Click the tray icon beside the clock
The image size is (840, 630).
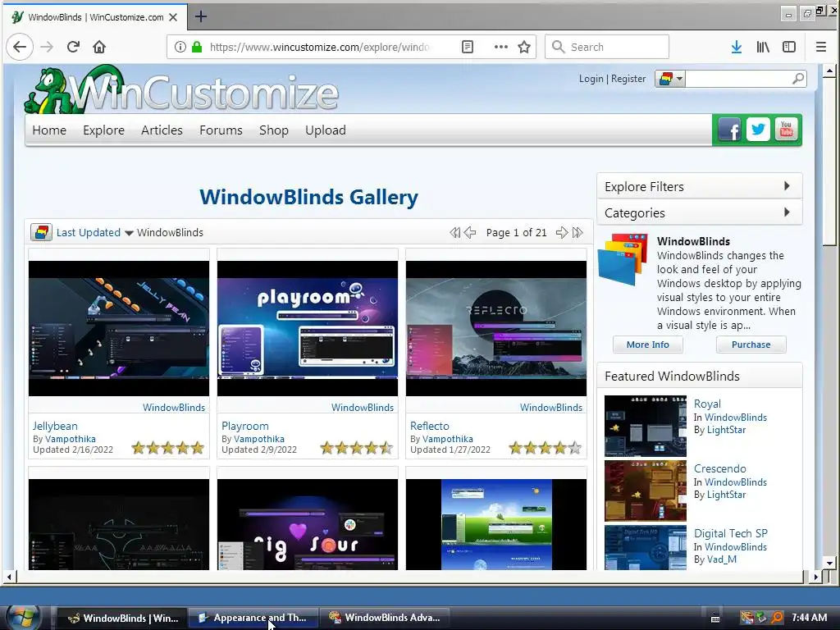[777, 618]
